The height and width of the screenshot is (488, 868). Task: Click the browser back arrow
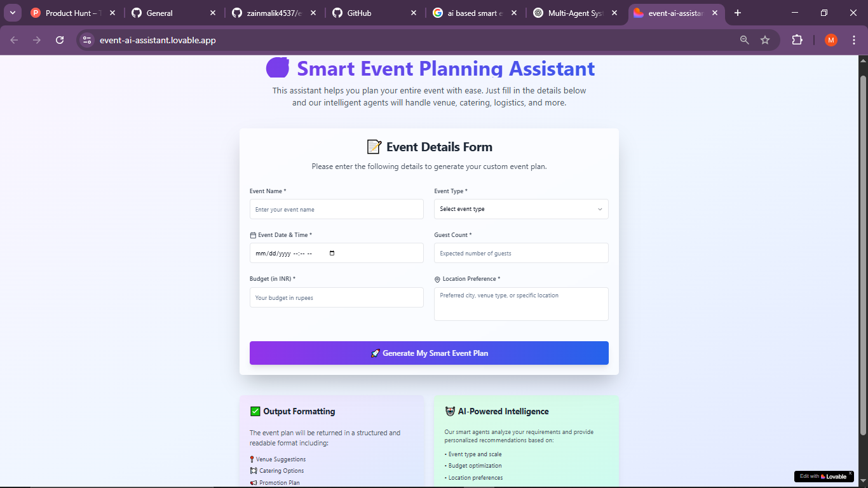14,40
